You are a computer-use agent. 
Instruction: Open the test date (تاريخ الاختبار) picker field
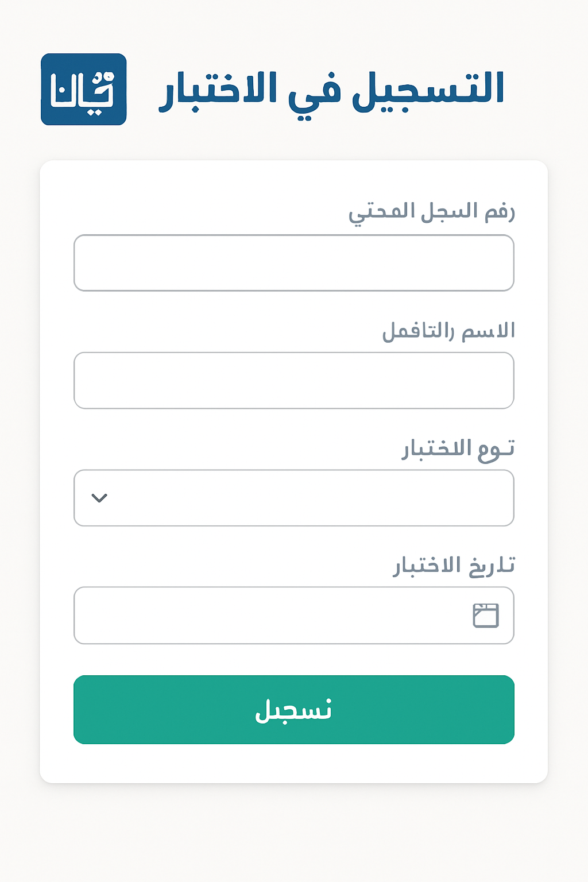294,616
